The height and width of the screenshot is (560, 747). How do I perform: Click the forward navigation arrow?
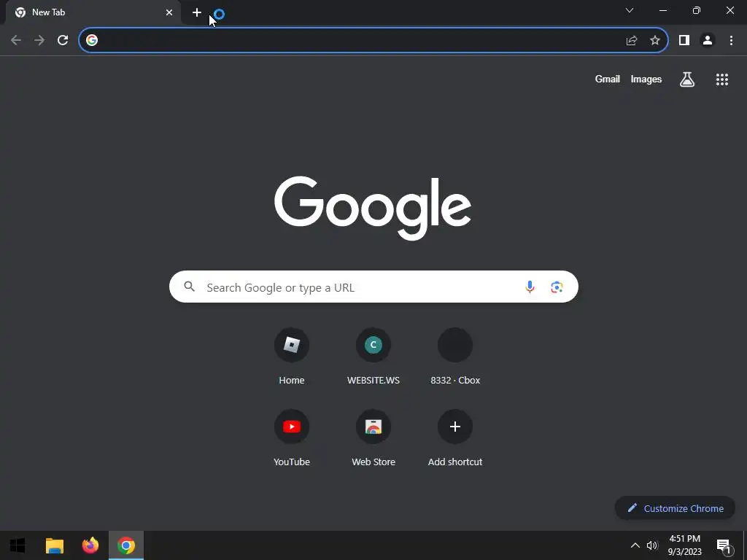(x=39, y=40)
